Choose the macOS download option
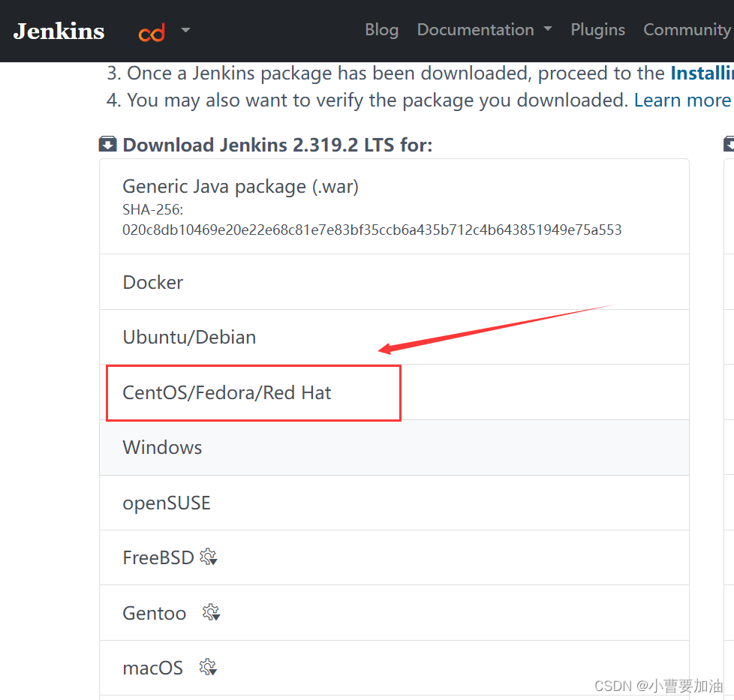The height and width of the screenshot is (700, 734). point(394,668)
